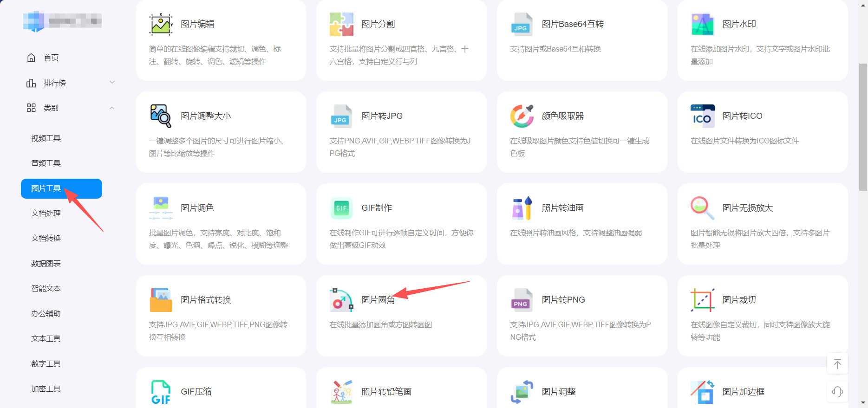868x408 pixels.
Task: Select the 图片Base64互转 JPG icon
Action: (x=522, y=24)
